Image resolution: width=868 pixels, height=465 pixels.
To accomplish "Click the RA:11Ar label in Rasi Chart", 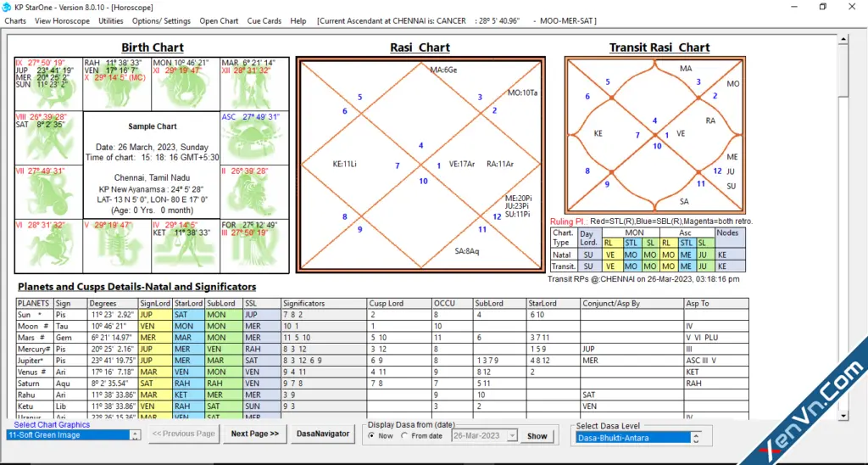I will point(500,164).
